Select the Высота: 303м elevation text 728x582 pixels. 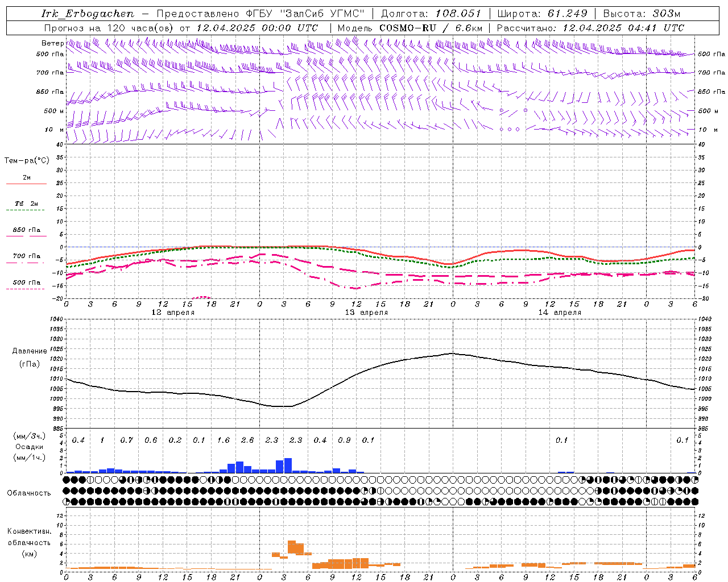[x=642, y=14]
